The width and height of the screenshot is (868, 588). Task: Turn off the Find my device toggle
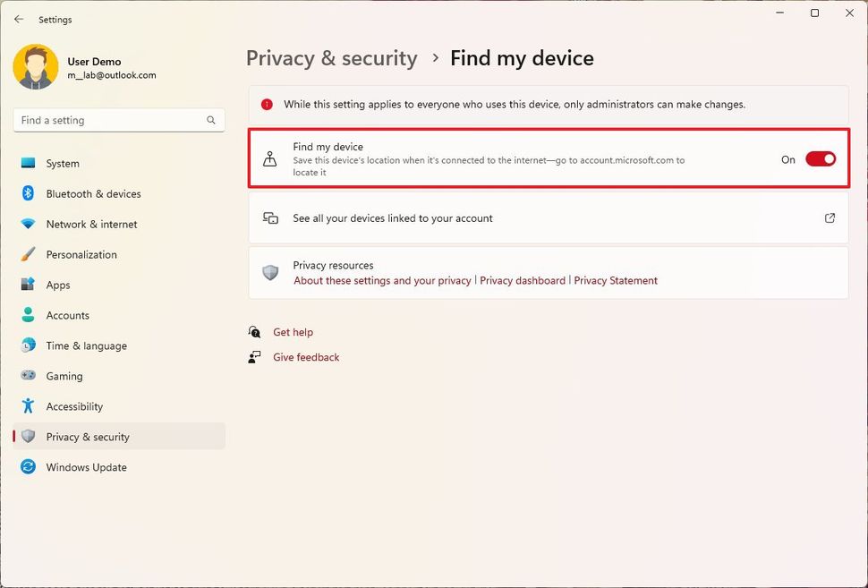point(820,159)
